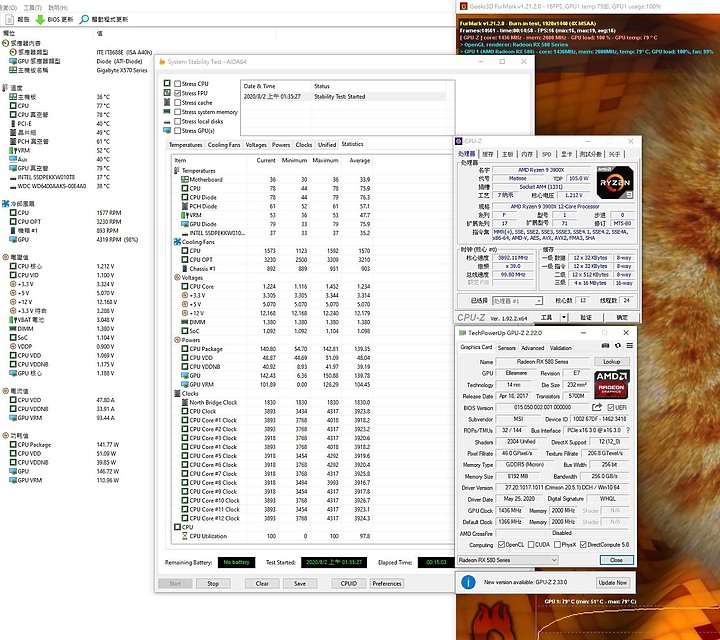Click the Stability Test Started log row
The width and height of the screenshot is (720, 640).
pyautogui.click(x=344, y=96)
